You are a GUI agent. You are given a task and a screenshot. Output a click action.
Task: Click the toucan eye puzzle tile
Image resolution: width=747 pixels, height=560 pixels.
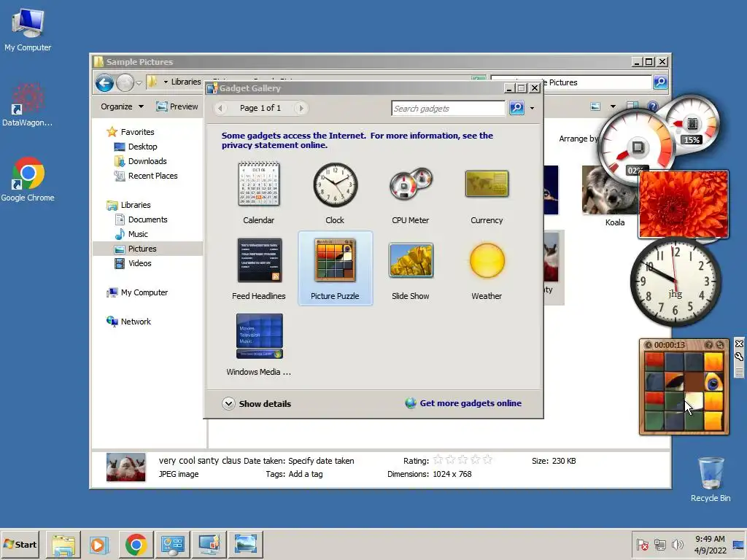(x=713, y=381)
